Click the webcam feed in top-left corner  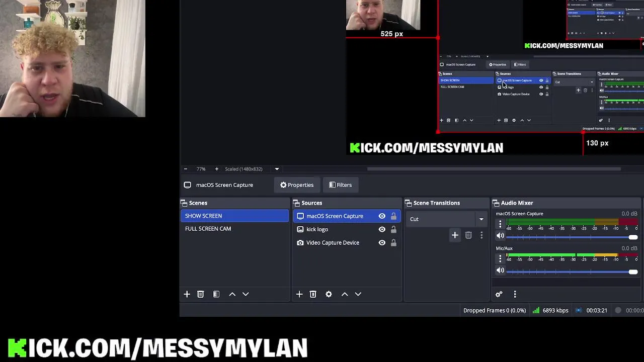72,58
